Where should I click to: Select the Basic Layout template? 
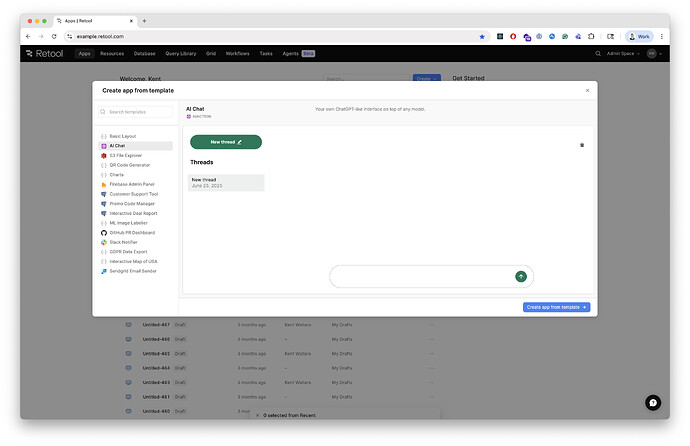pos(136,136)
